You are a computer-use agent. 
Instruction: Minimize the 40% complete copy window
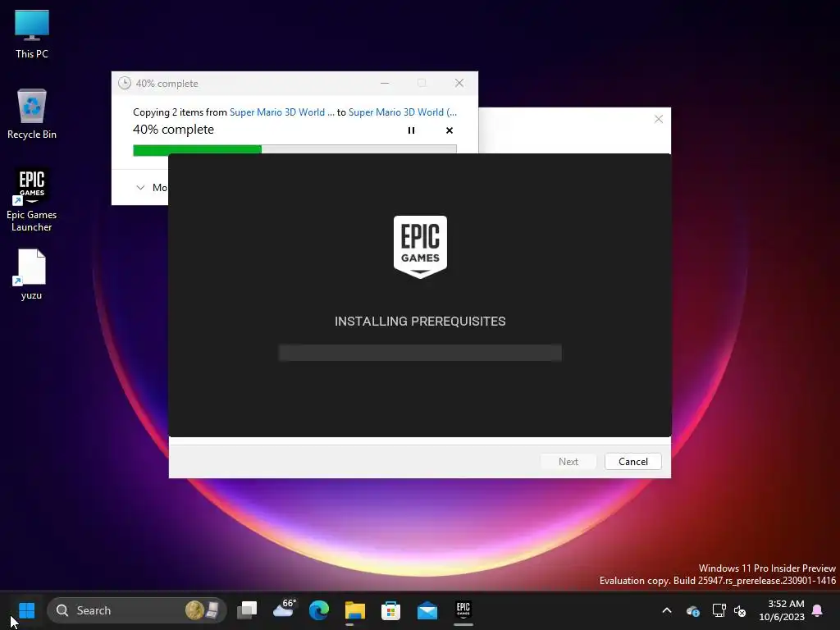[385, 83]
